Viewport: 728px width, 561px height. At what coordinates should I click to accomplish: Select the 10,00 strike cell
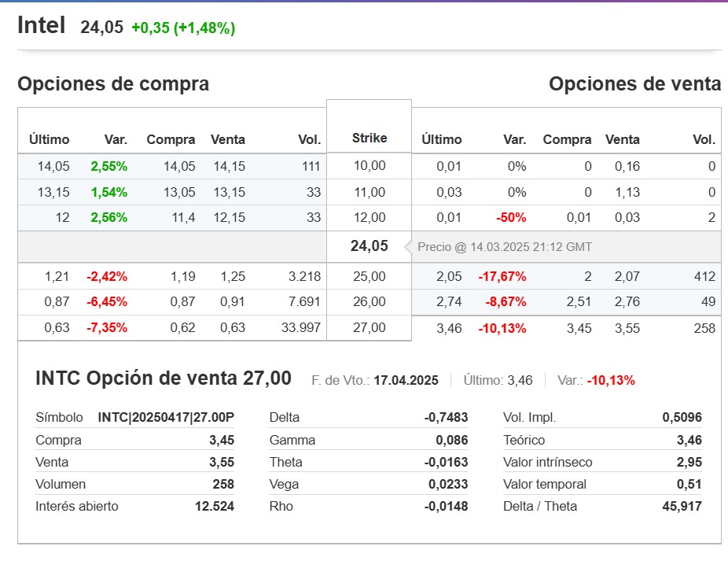(370, 166)
